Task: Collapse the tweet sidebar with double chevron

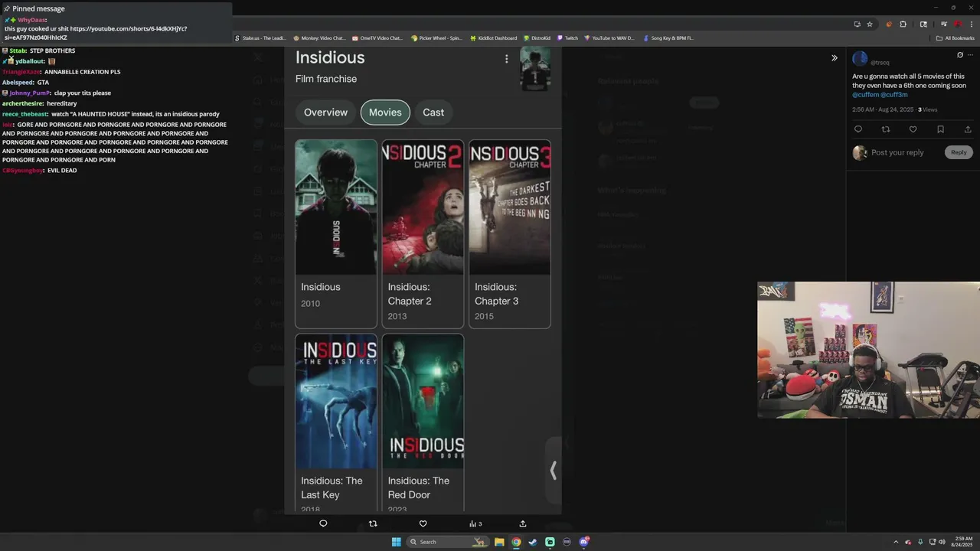Action: tap(835, 58)
